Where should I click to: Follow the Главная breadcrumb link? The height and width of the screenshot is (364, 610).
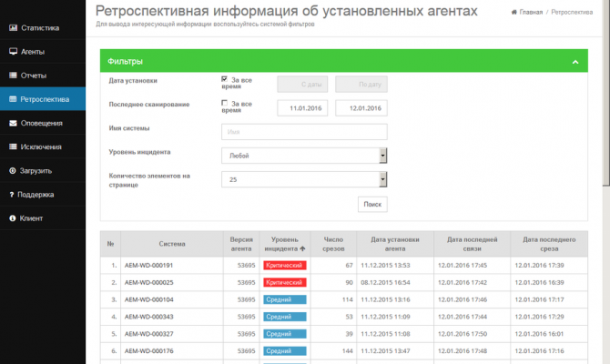pyautogui.click(x=531, y=12)
